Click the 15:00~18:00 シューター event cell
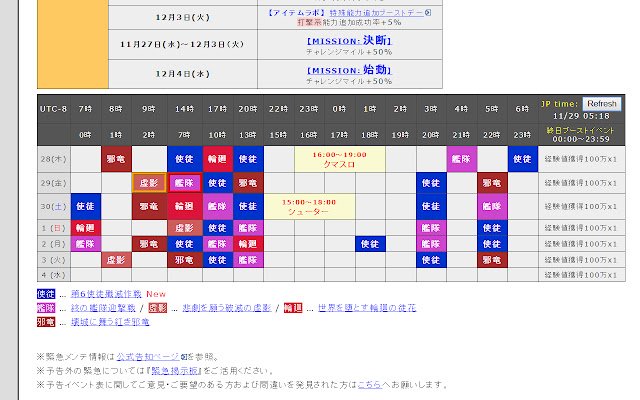This screenshot has height=400, width=640. point(309,207)
